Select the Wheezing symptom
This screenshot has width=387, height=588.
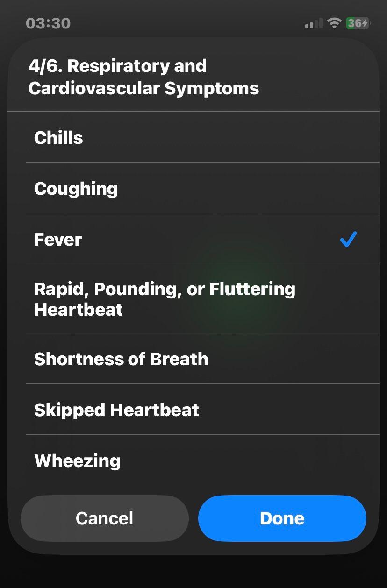[x=193, y=460]
